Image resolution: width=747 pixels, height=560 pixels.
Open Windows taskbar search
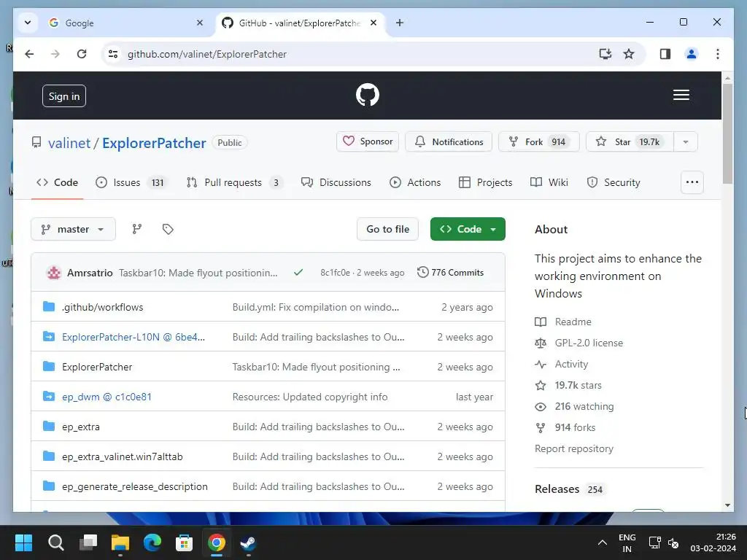[55, 542]
